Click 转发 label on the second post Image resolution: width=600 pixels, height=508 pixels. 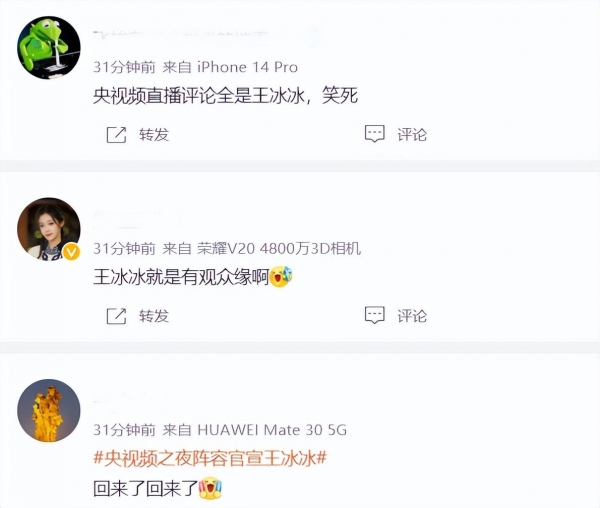click(154, 316)
